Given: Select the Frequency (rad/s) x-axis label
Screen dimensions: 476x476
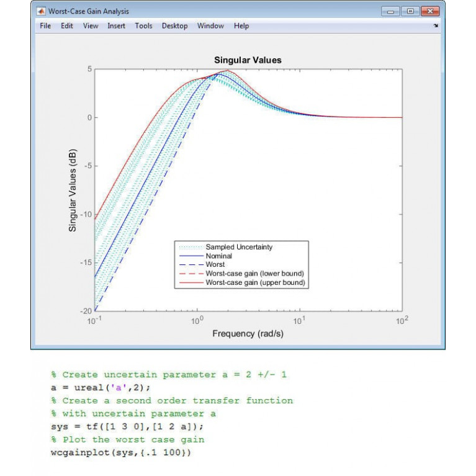Looking at the screenshot, I should (x=248, y=333).
